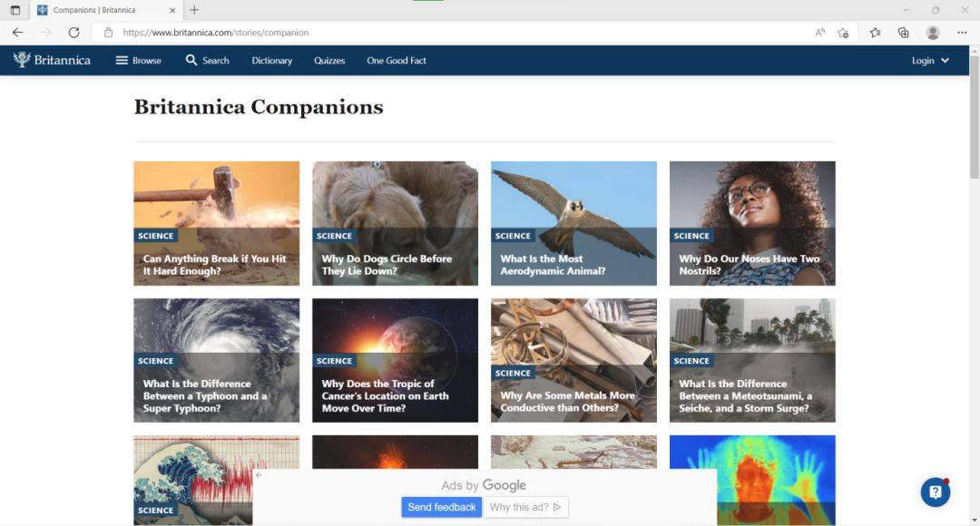This screenshot has width=980, height=526.
Task: Open 'Why Do Our Noses Have Two Nostrils?'
Action: click(x=752, y=224)
